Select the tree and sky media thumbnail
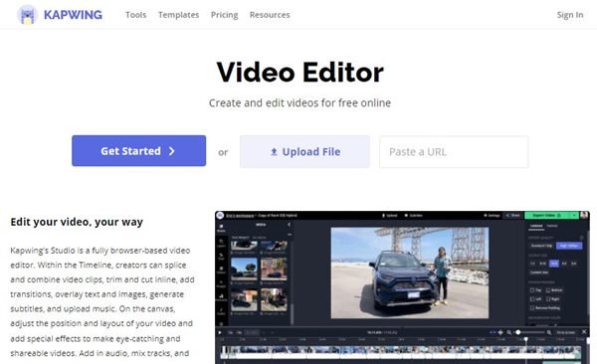The height and width of the screenshot is (364, 597). [x=244, y=269]
